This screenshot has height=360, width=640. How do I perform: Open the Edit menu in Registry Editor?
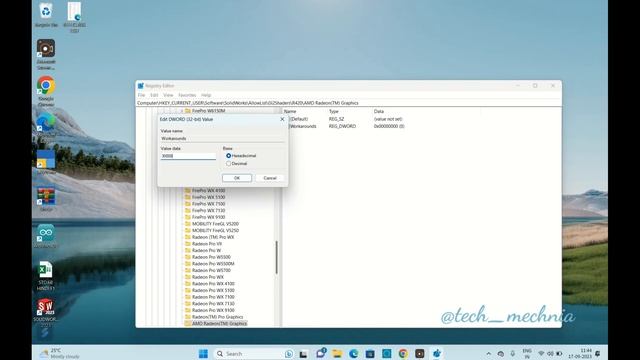tap(154, 95)
